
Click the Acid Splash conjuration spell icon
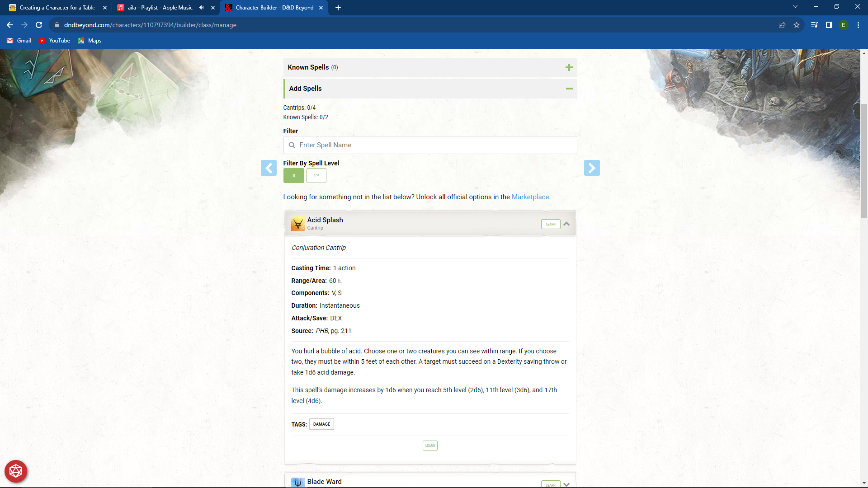coord(297,223)
